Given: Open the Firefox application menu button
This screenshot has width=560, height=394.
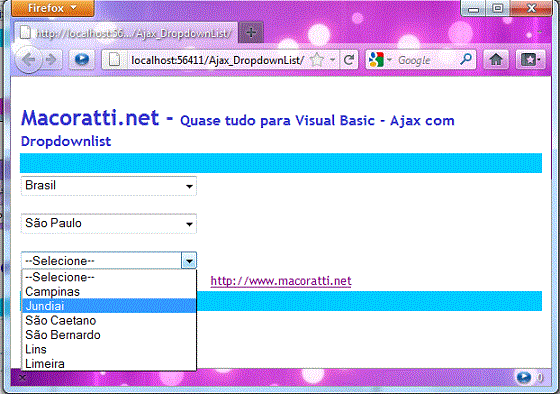Looking at the screenshot, I should click(53, 8).
